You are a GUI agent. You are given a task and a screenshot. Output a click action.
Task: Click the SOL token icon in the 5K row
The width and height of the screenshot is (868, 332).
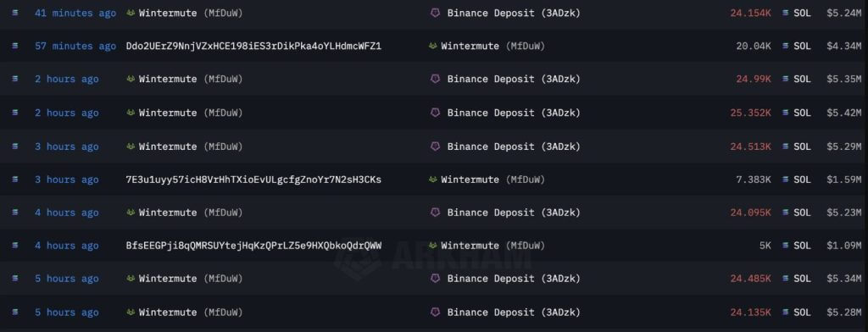point(786,246)
